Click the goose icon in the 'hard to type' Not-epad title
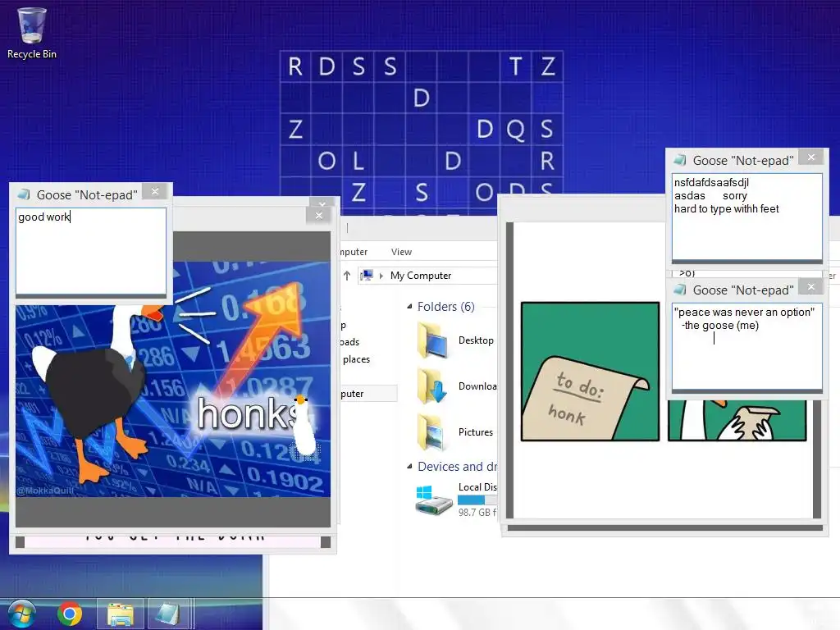The height and width of the screenshot is (630, 840). [x=680, y=160]
